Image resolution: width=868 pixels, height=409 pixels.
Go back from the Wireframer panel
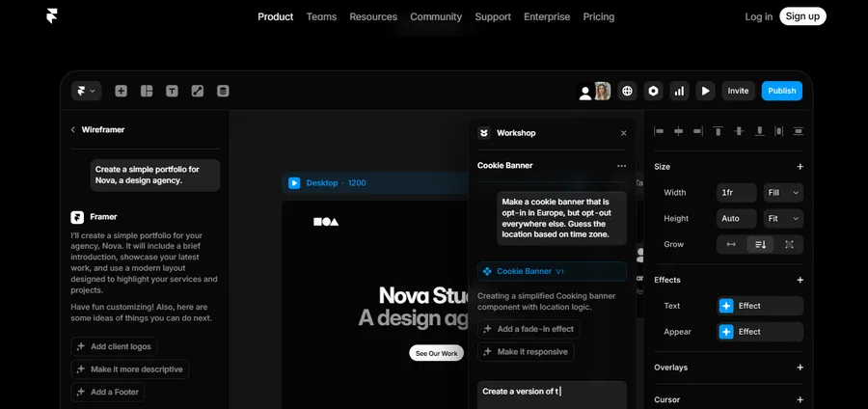[73, 129]
